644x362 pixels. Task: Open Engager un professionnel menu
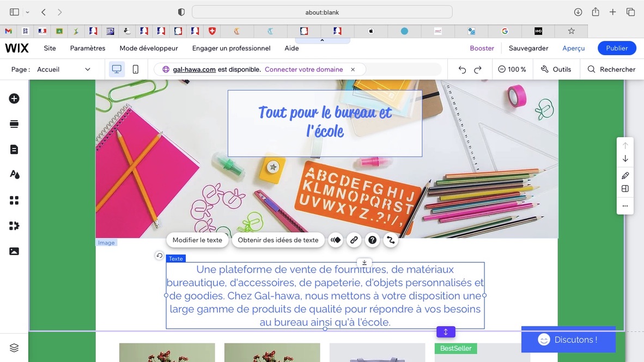pos(231,48)
